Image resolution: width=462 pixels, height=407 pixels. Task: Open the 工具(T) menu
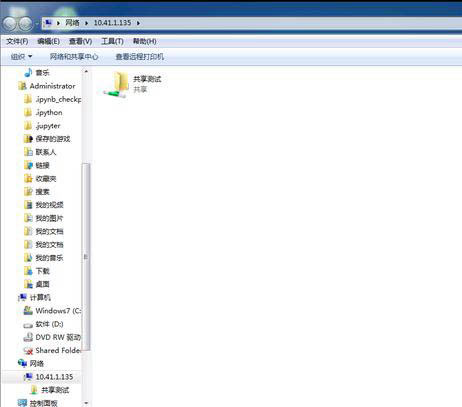coord(112,41)
